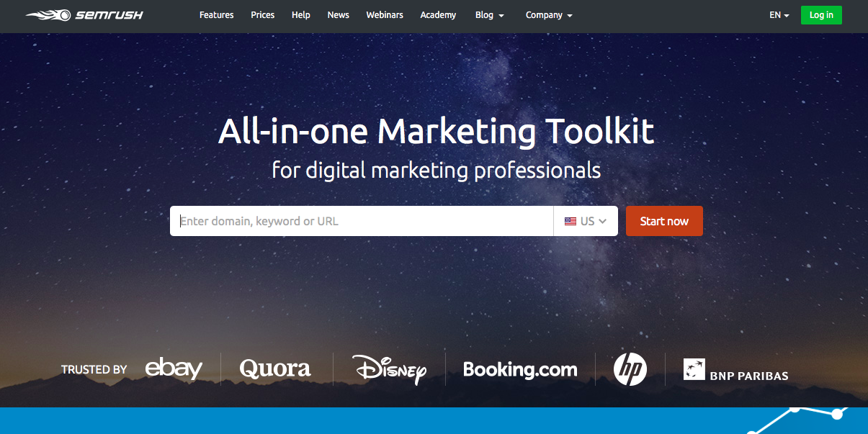Expand the Blog dropdown menu
The height and width of the screenshot is (434, 868).
pyautogui.click(x=489, y=14)
